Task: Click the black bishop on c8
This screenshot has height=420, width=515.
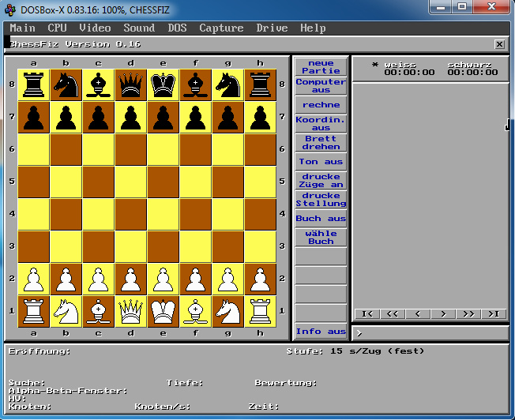Action: click(x=98, y=84)
